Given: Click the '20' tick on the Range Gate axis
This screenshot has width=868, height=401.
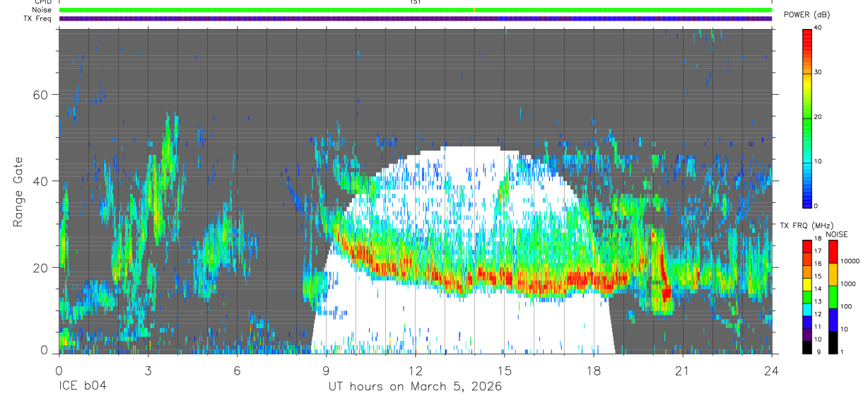Looking at the screenshot, I should tap(41, 267).
